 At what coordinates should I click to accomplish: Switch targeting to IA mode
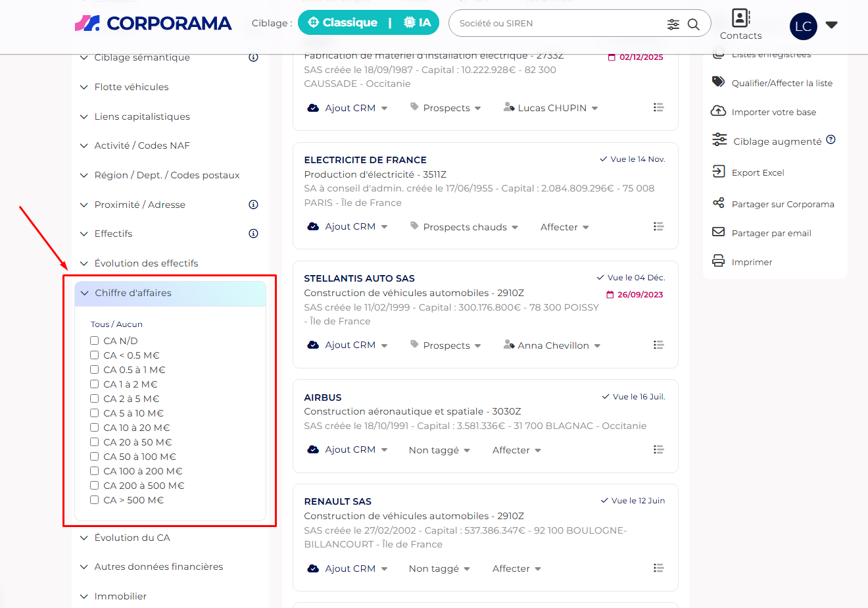417,23
